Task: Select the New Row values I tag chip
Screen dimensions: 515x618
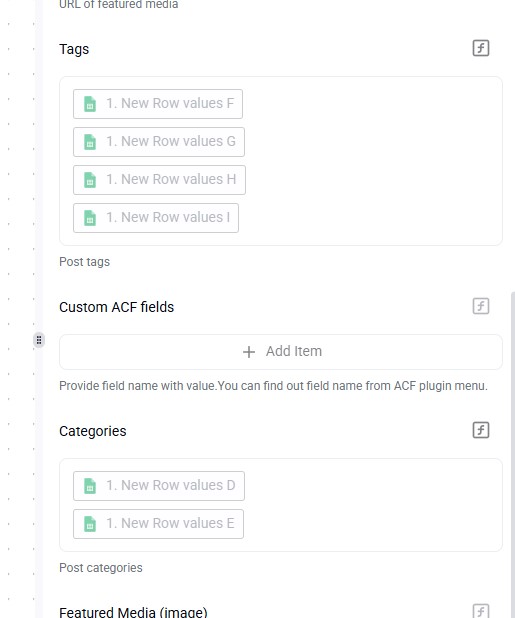Action: tap(156, 218)
